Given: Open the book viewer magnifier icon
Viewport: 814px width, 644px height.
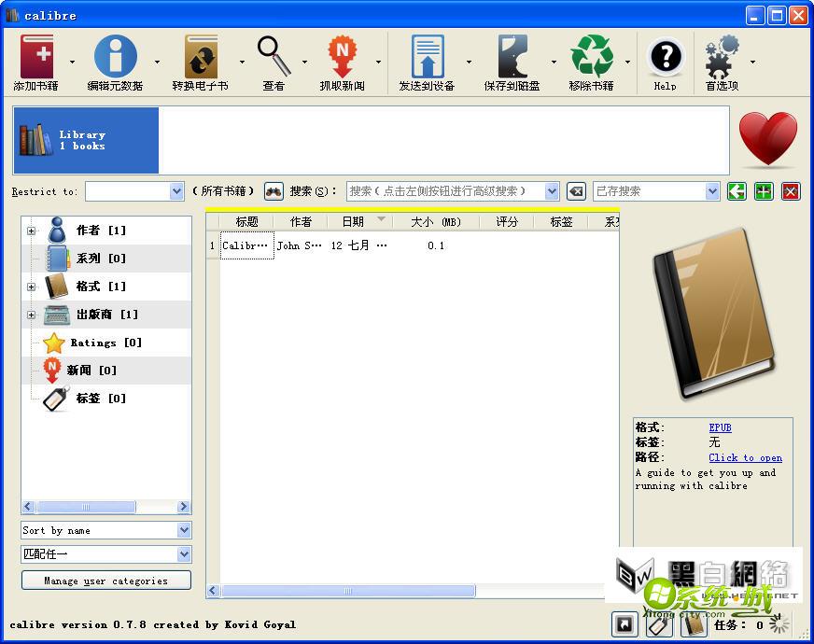Looking at the screenshot, I should pyautogui.click(x=274, y=56).
